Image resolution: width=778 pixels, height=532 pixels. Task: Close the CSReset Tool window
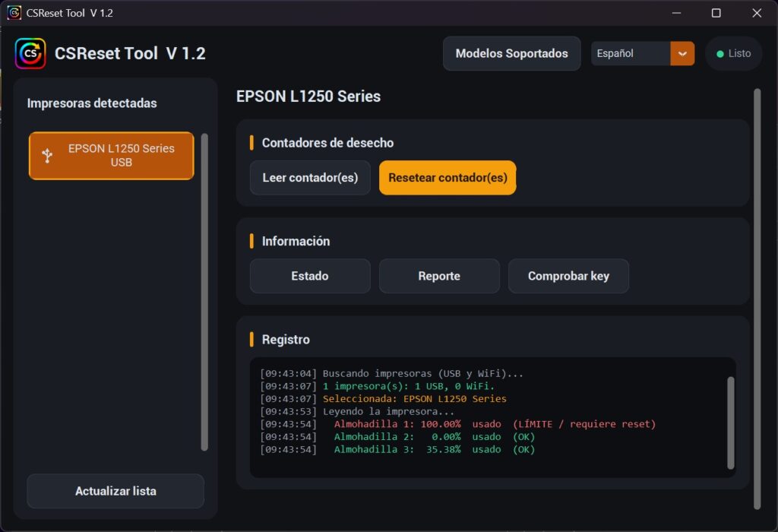click(x=757, y=13)
